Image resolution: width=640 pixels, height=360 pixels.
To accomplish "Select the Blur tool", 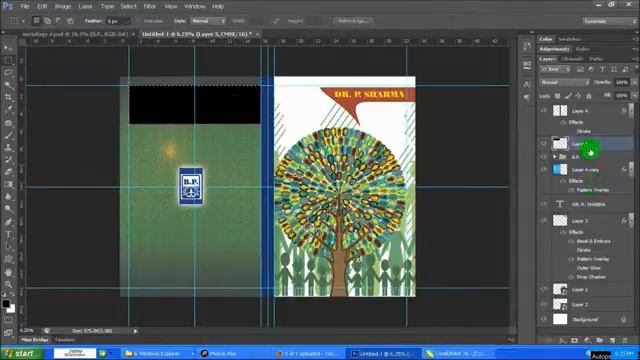I will pyautogui.click(x=8, y=196).
